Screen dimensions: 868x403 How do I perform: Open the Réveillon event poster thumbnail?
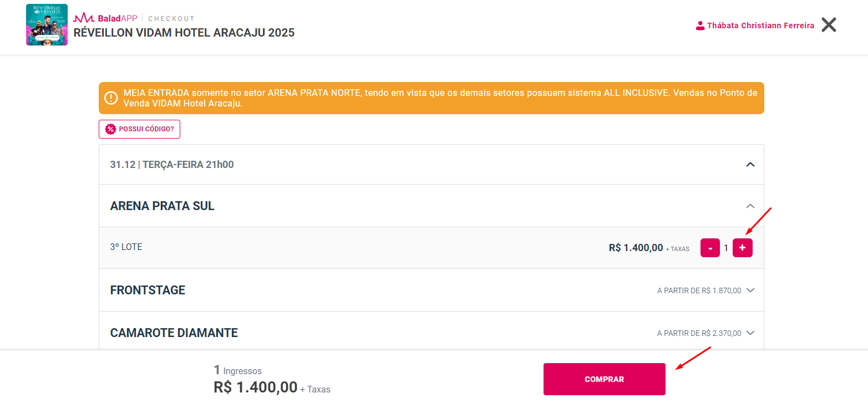tap(47, 25)
